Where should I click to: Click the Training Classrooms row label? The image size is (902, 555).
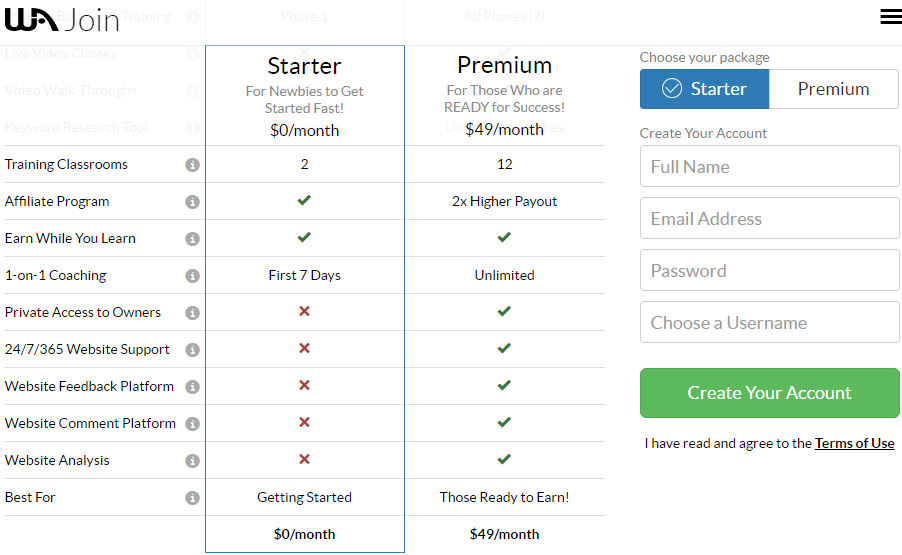pyautogui.click(x=66, y=164)
